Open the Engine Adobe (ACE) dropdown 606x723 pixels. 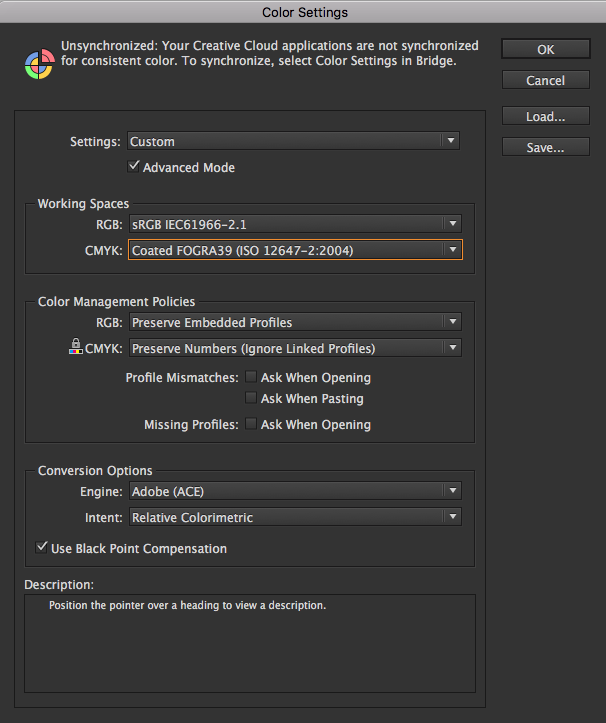(295, 491)
